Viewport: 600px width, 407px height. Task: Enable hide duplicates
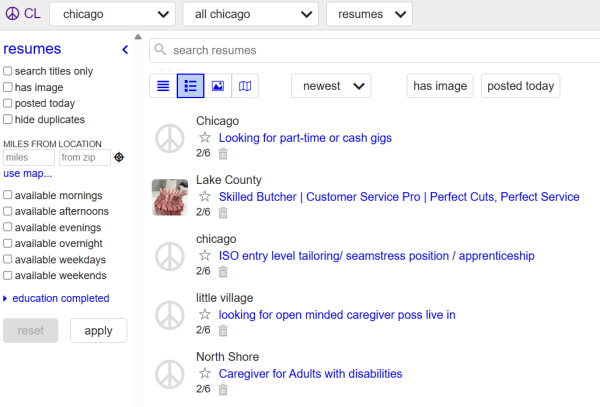8,119
